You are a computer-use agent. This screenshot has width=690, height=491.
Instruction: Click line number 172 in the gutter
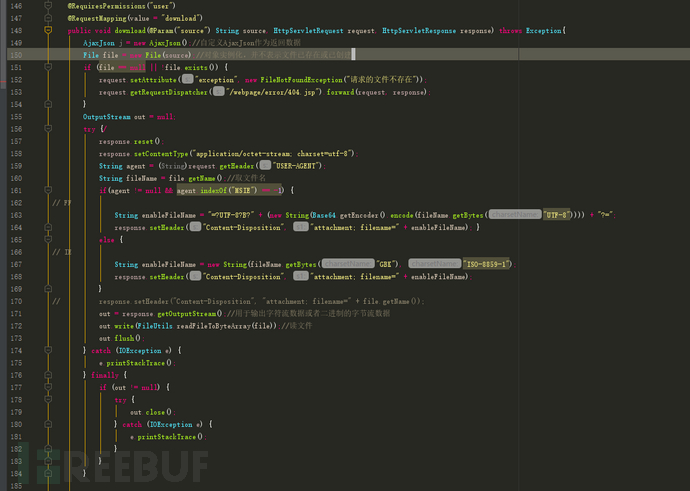[x=16, y=326]
